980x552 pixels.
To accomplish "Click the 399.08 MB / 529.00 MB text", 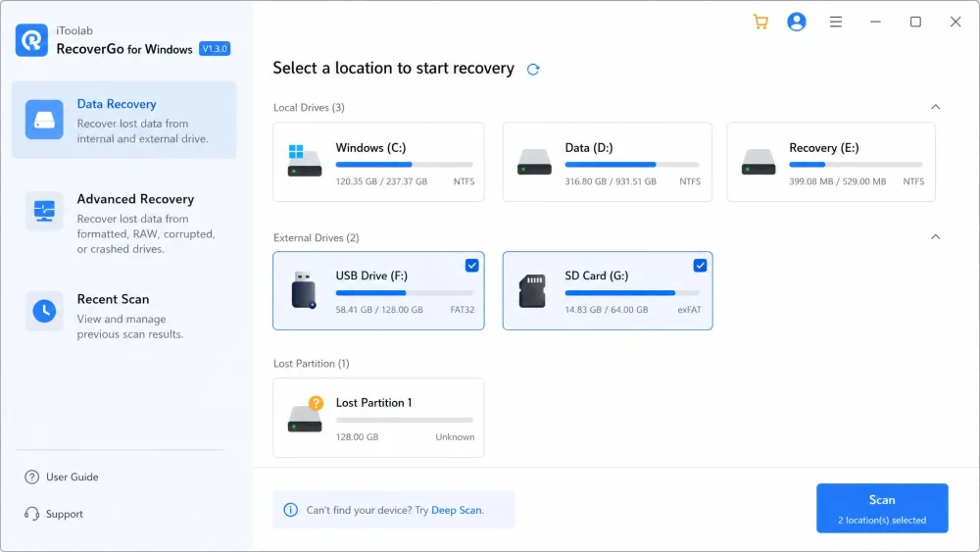I will [x=838, y=181].
